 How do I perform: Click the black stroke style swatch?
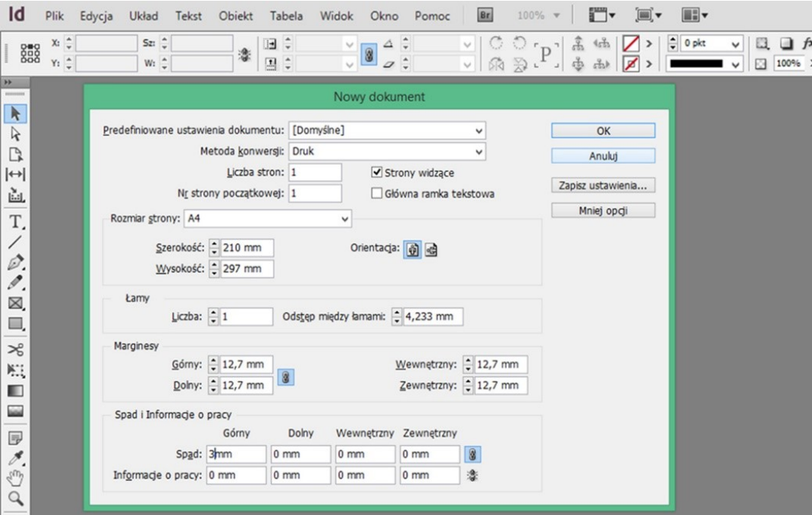698,64
